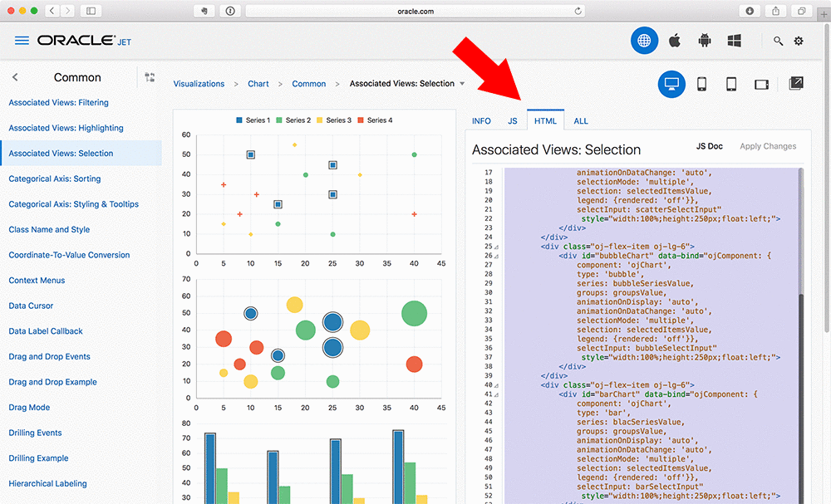Open Drilling Events demo
This screenshot has width=831, height=504.
click(x=35, y=433)
